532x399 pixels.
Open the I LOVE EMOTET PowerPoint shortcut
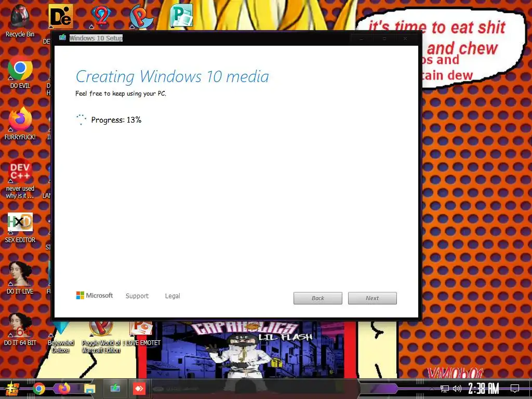click(141, 334)
